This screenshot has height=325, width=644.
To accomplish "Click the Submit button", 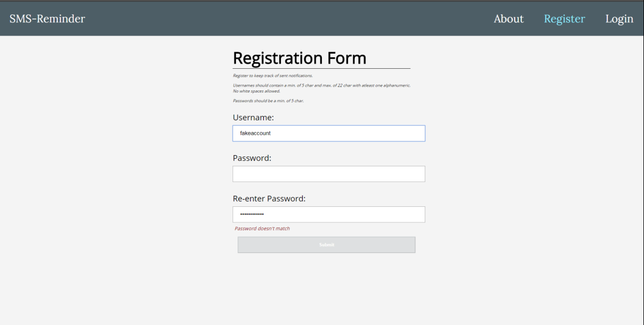I will click(326, 245).
